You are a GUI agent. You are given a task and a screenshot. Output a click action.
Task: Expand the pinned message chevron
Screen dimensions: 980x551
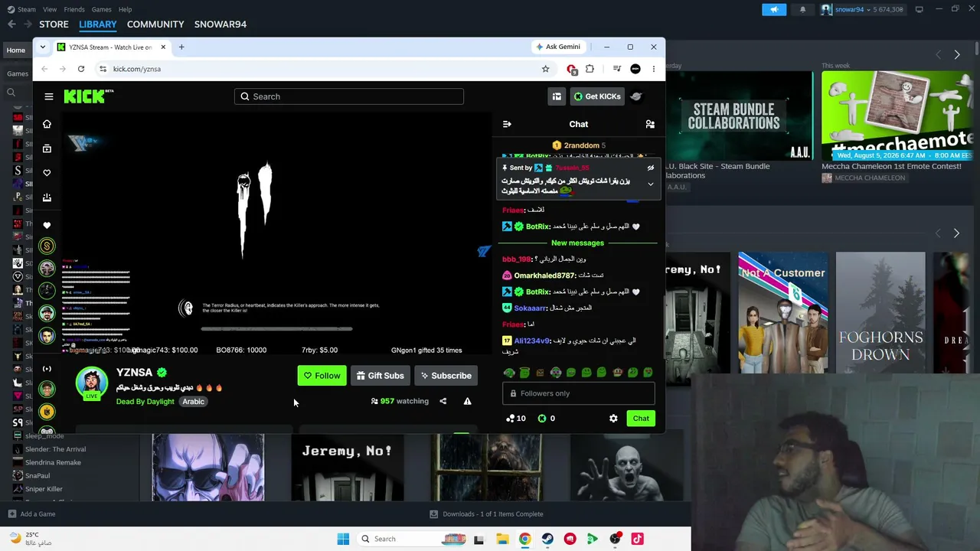pyautogui.click(x=651, y=184)
